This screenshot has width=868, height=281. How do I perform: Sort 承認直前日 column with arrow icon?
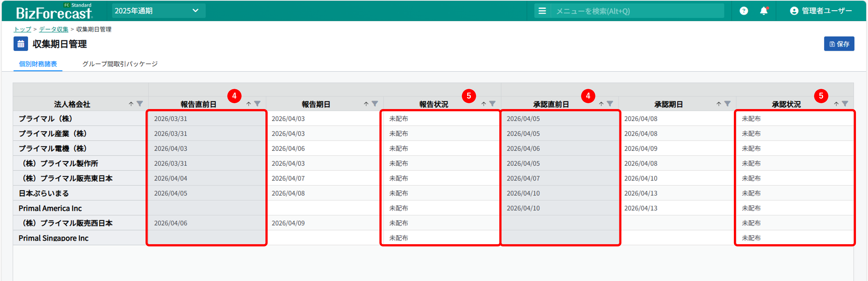click(601, 104)
